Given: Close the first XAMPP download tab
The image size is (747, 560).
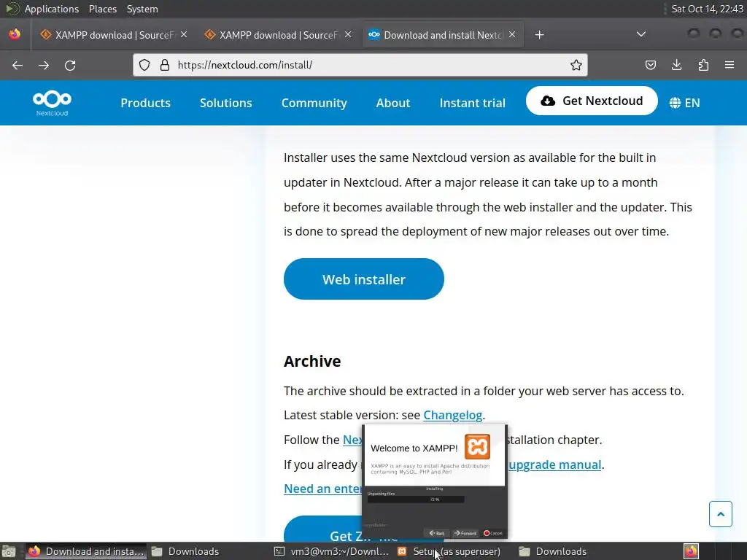Looking at the screenshot, I should click(x=184, y=35).
